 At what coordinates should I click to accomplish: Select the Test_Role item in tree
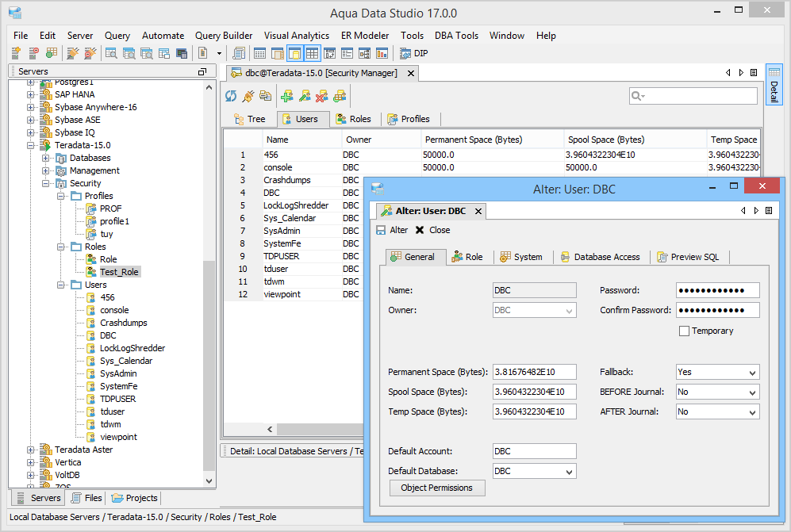119,272
